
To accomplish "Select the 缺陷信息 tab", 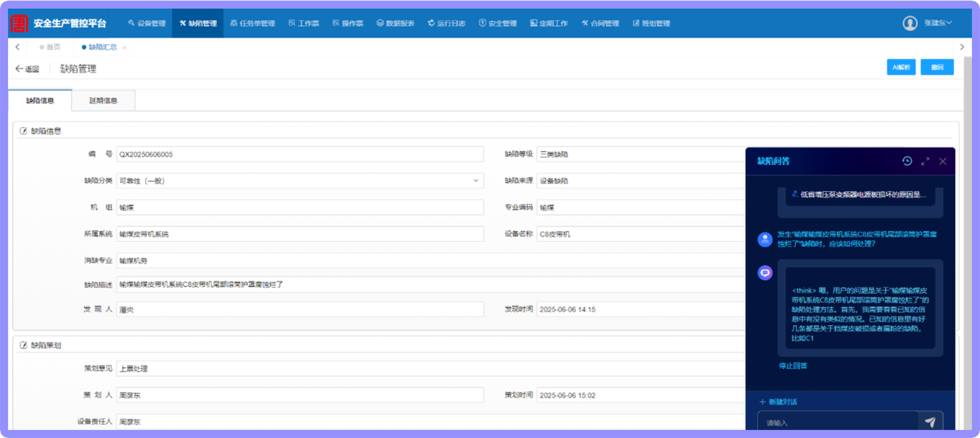I will point(40,100).
